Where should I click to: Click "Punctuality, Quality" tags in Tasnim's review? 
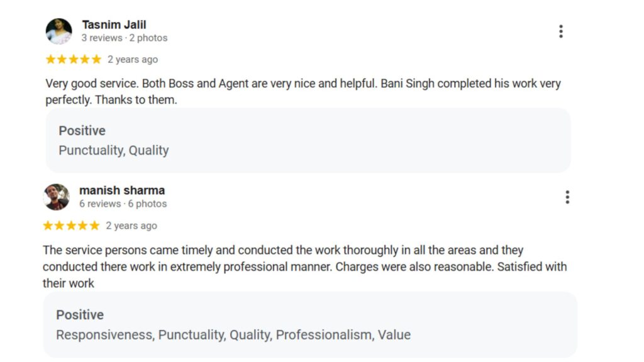click(x=114, y=150)
